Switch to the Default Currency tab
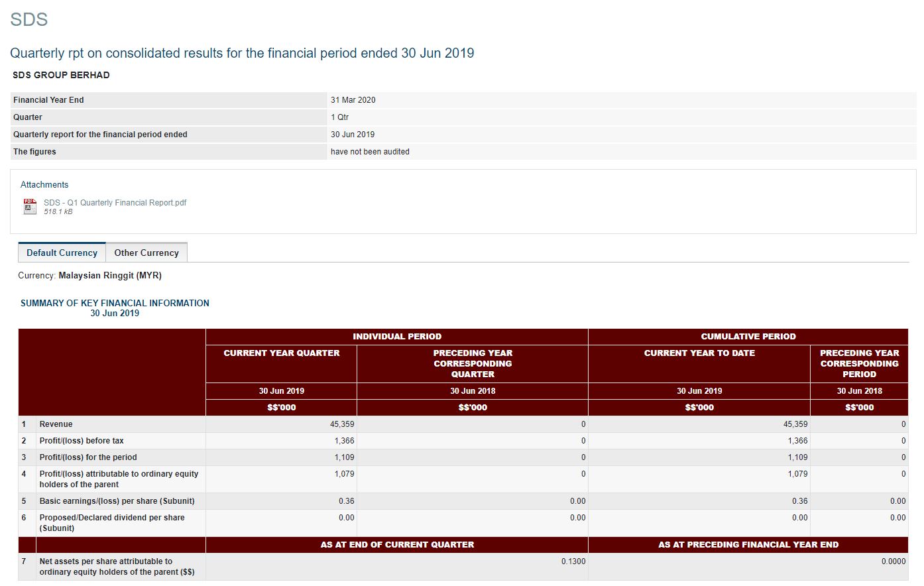This screenshot has height=586, width=924. pyautogui.click(x=62, y=253)
